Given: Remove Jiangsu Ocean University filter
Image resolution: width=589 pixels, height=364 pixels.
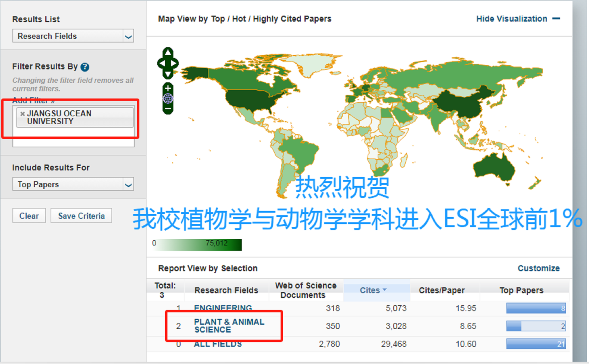Looking at the screenshot, I should (22, 114).
